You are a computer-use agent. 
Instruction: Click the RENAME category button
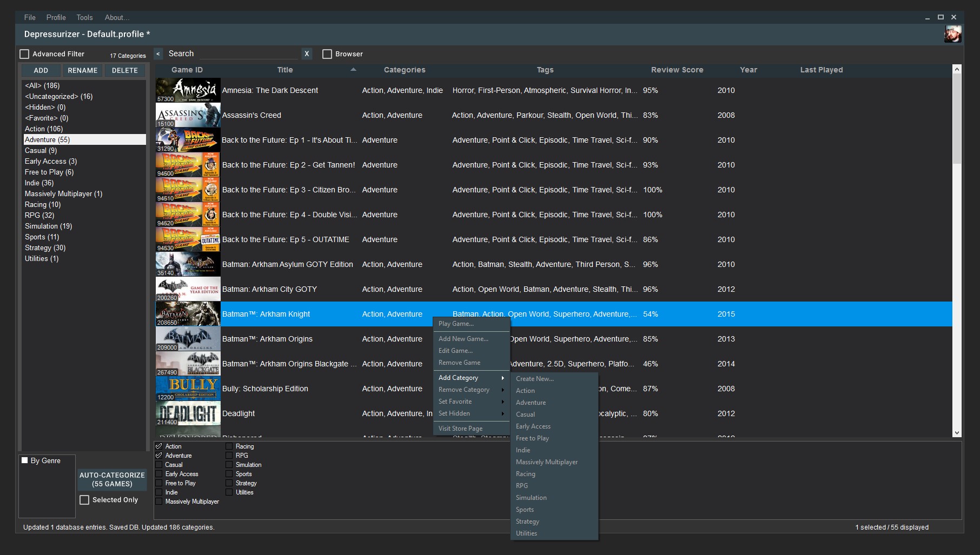coord(83,70)
